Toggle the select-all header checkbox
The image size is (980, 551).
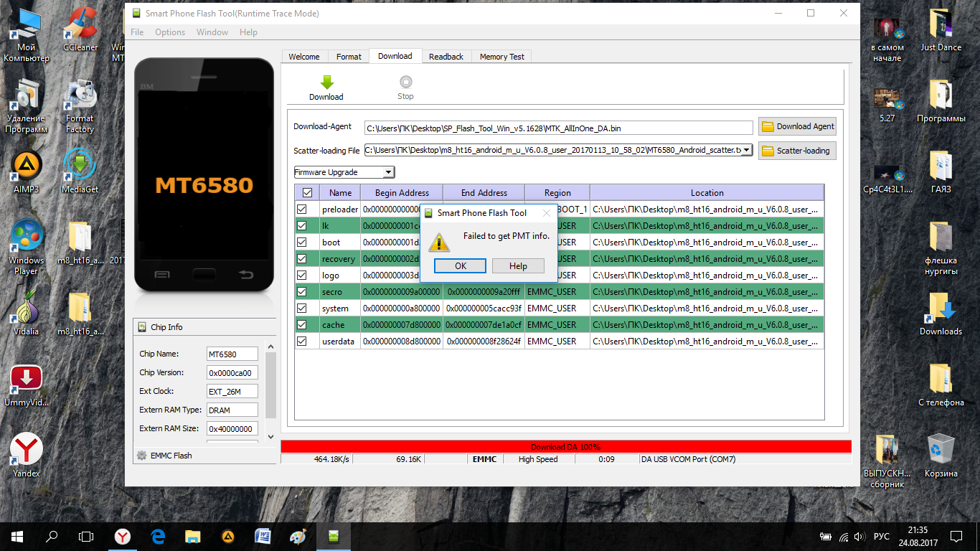click(307, 192)
